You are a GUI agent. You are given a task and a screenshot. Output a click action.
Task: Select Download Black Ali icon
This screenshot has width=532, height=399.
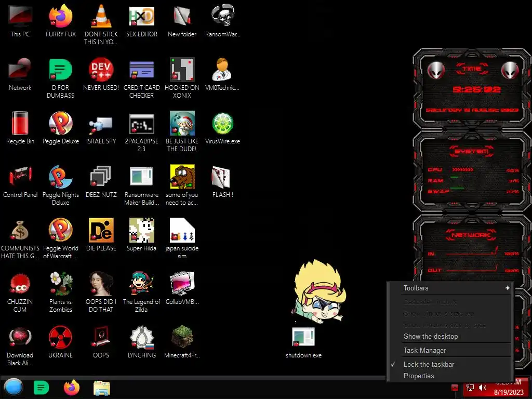tap(20, 338)
